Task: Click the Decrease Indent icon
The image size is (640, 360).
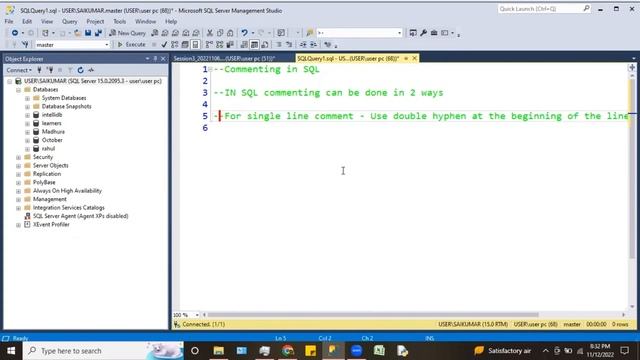Action: (303, 44)
